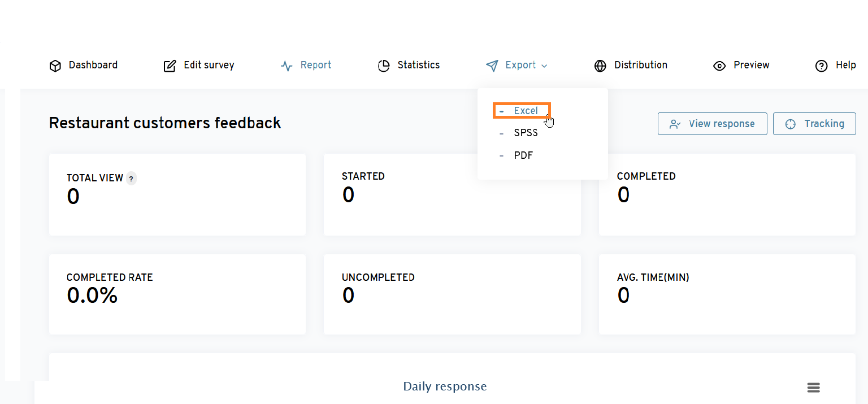Click the Distribution globe icon

click(600, 66)
